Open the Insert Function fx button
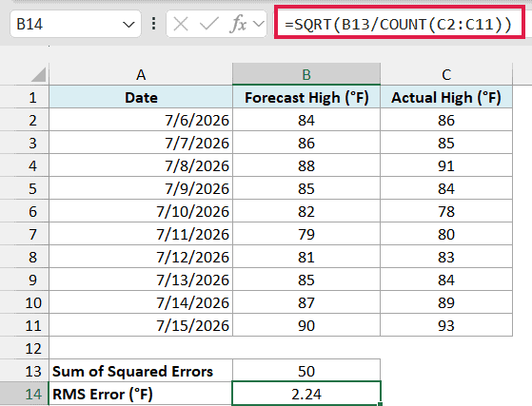This screenshot has width=532, height=406. tap(238, 24)
